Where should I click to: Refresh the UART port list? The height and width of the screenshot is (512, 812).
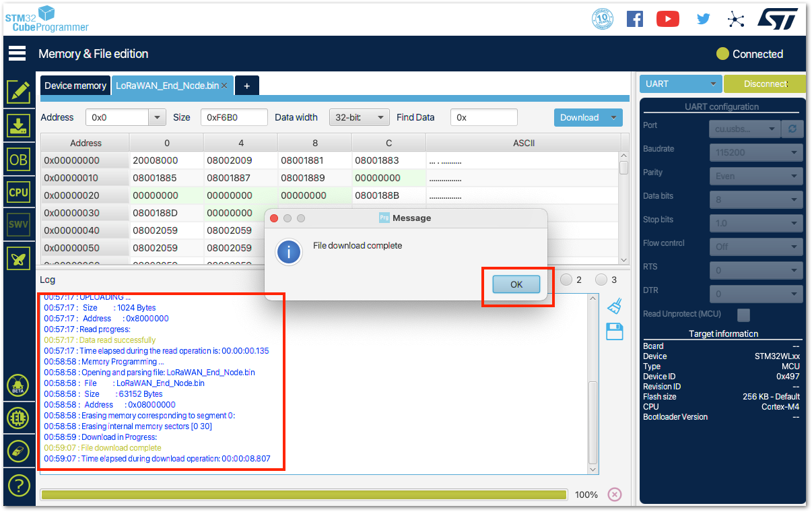793,129
